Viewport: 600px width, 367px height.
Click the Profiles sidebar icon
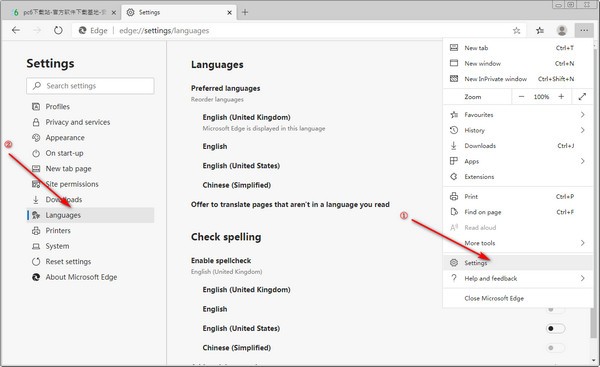36,106
